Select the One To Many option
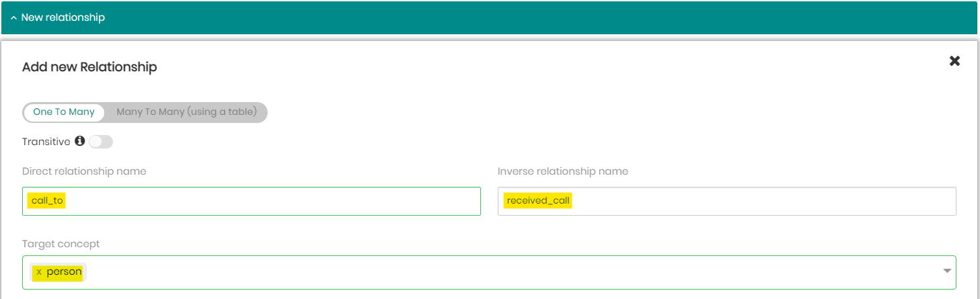 click(x=64, y=112)
